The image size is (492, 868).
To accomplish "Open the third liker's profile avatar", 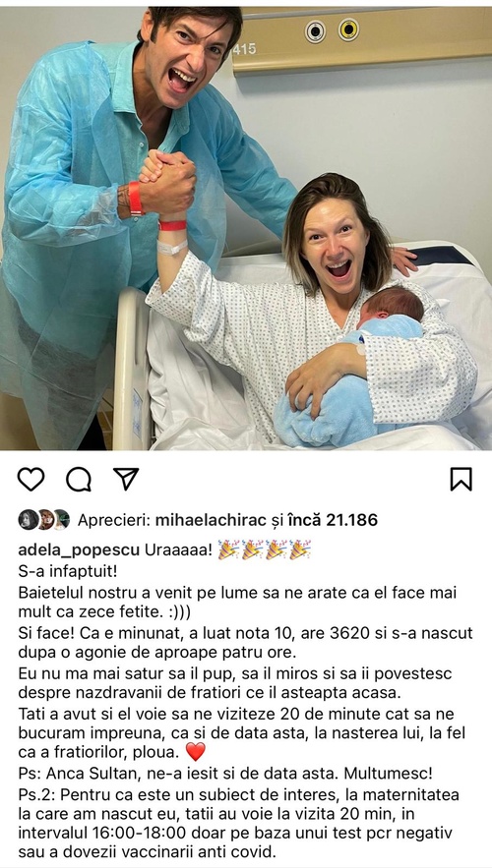I will (x=61, y=520).
